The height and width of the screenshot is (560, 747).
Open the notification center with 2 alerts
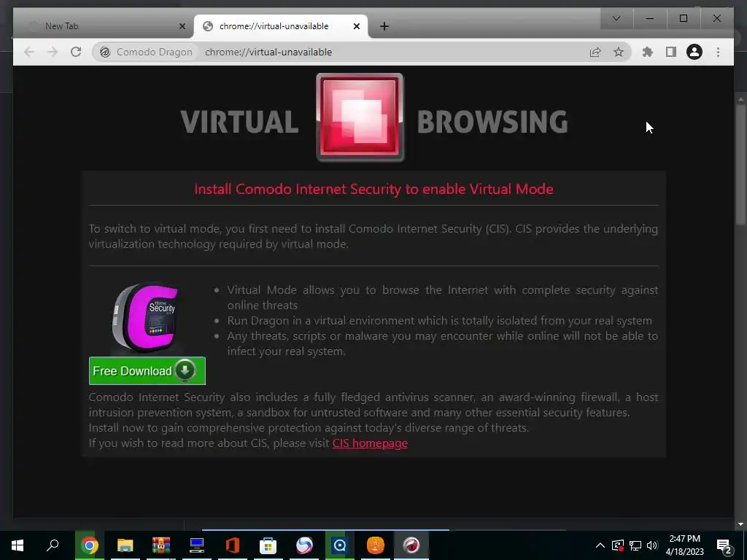point(724,545)
